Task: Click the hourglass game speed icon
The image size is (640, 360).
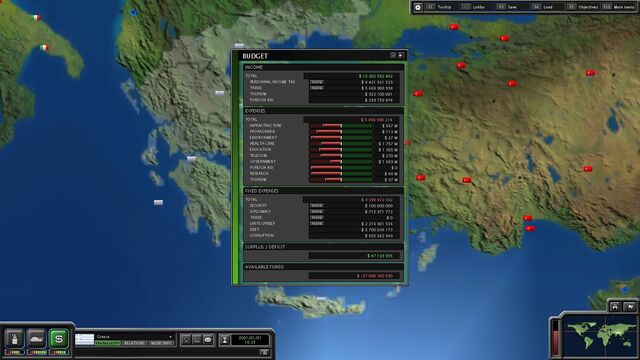Action: [224, 340]
